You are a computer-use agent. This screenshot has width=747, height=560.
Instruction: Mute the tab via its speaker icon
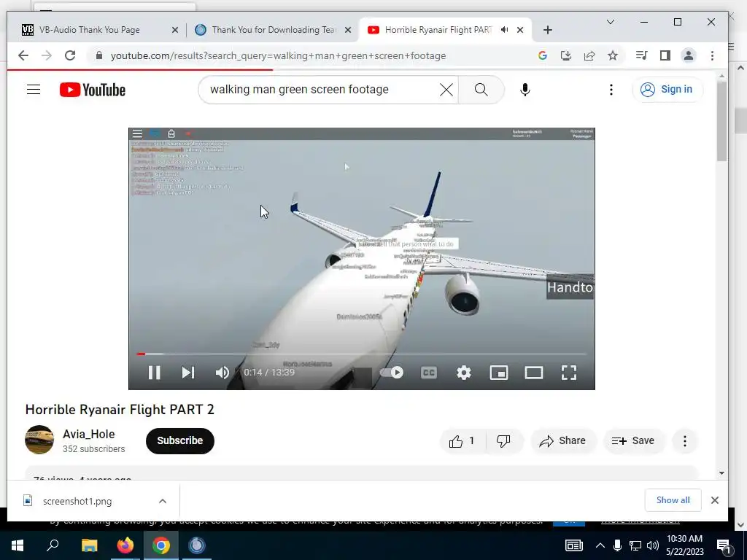505,29
